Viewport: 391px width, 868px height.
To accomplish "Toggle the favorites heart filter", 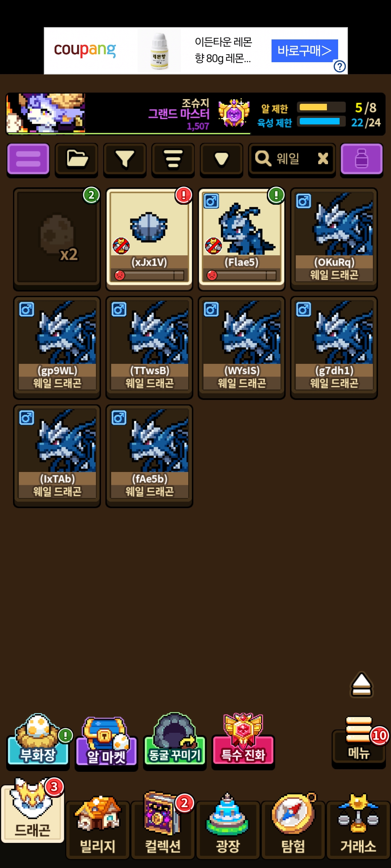I will [x=221, y=159].
